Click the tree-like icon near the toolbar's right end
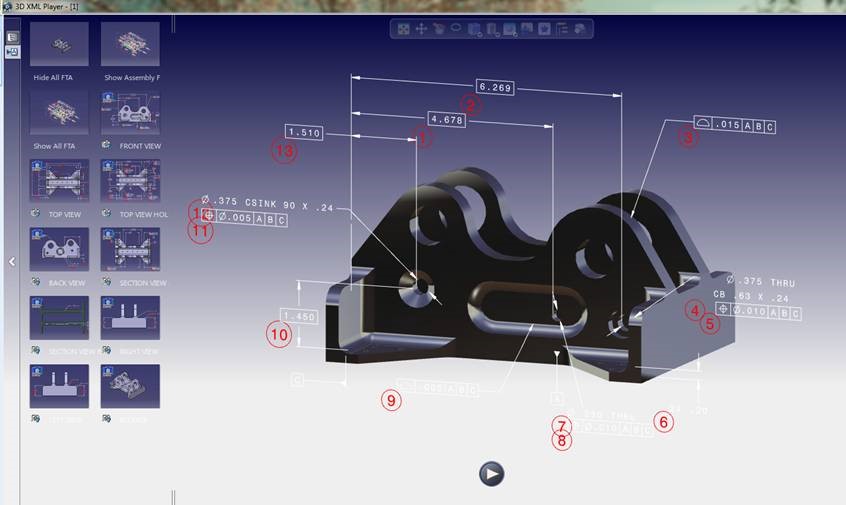This screenshot has height=505, width=846. click(x=562, y=29)
